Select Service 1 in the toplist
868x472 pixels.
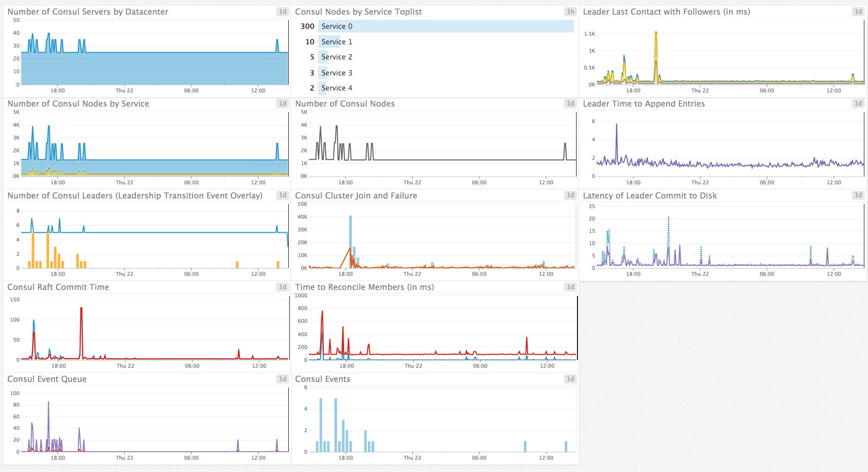(x=336, y=42)
